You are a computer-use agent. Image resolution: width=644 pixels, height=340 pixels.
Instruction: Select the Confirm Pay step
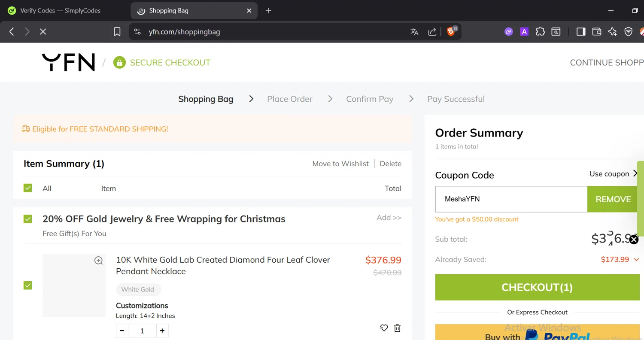click(370, 99)
